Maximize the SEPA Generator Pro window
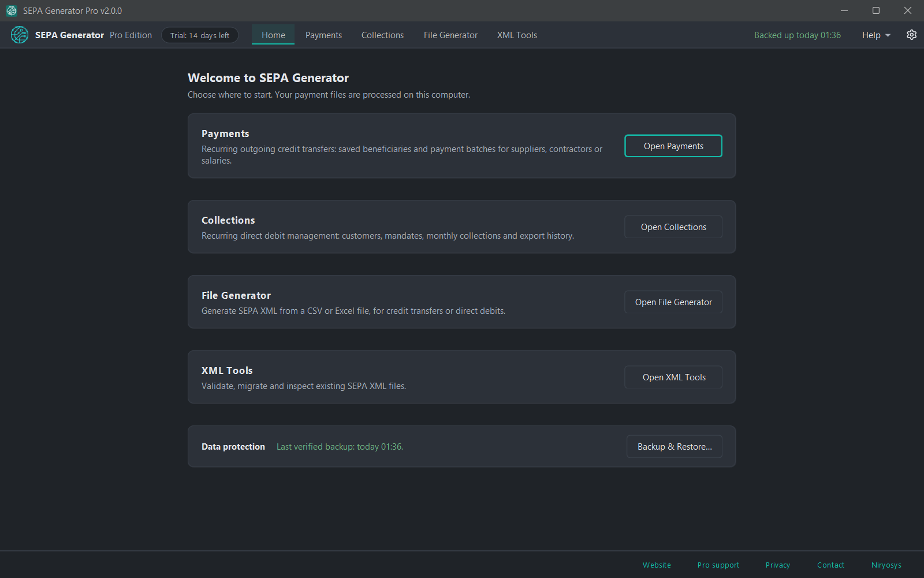 click(x=876, y=10)
